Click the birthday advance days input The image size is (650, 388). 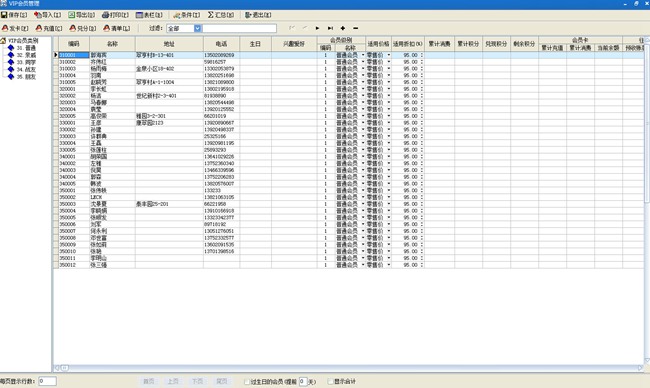[x=303, y=381]
